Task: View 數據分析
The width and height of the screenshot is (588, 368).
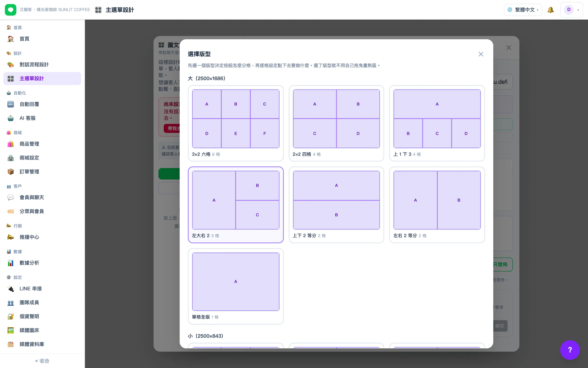Action: pyautogui.click(x=42, y=263)
